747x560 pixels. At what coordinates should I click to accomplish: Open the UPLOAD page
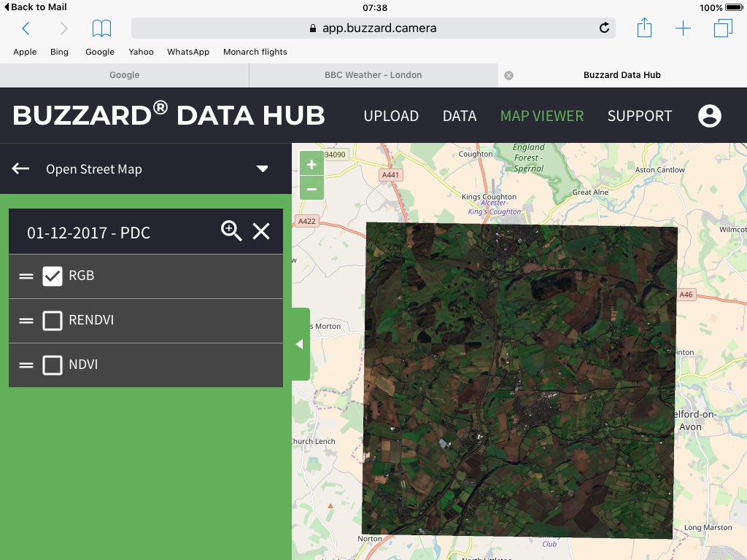pyautogui.click(x=391, y=116)
